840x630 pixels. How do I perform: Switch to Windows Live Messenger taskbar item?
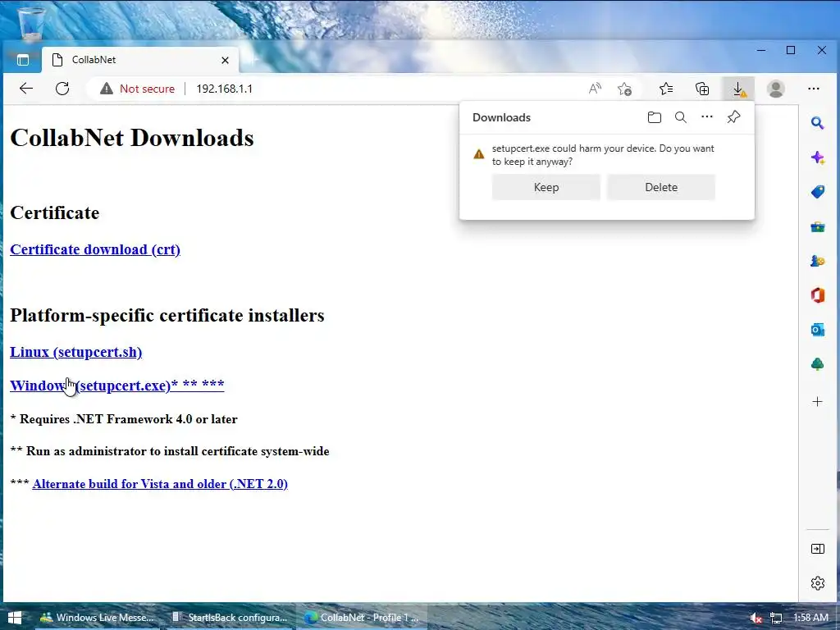tap(97, 618)
